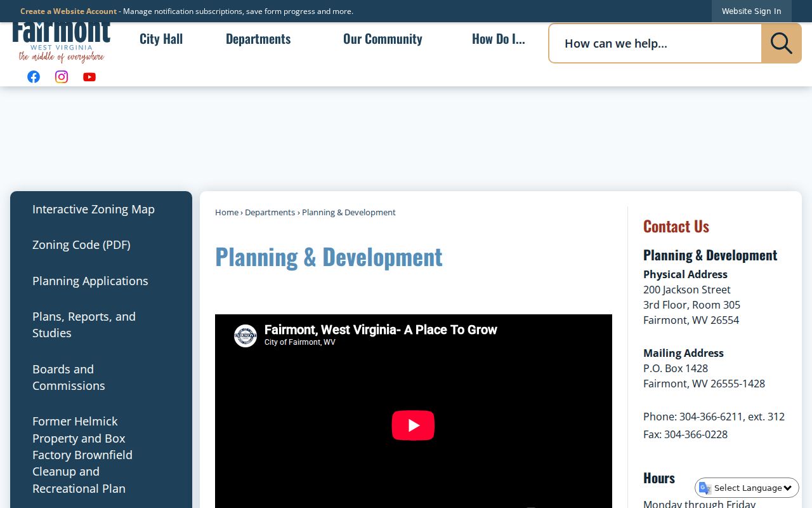Click the Home breadcrumb link
This screenshot has width=812, height=508.
tap(226, 212)
